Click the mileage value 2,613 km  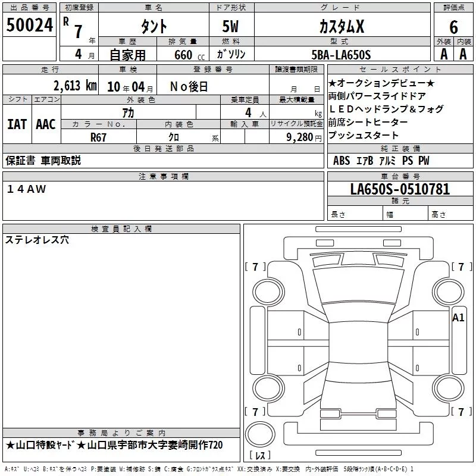click(x=74, y=86)
